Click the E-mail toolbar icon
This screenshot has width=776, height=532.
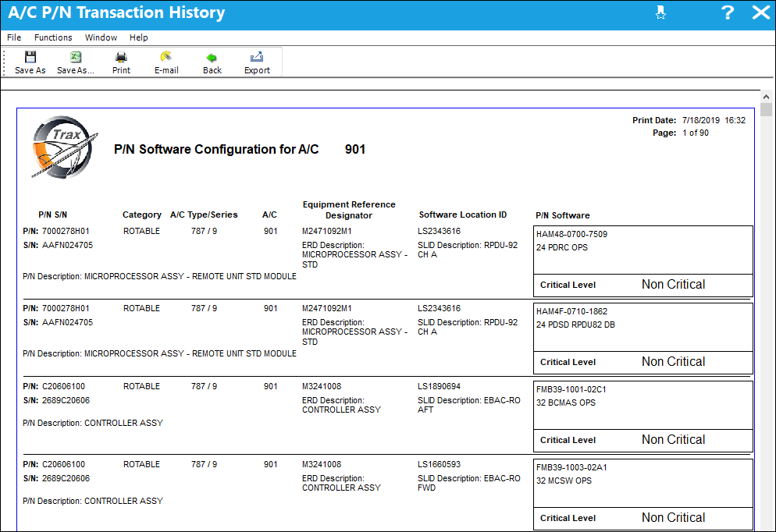click(166, 57)
